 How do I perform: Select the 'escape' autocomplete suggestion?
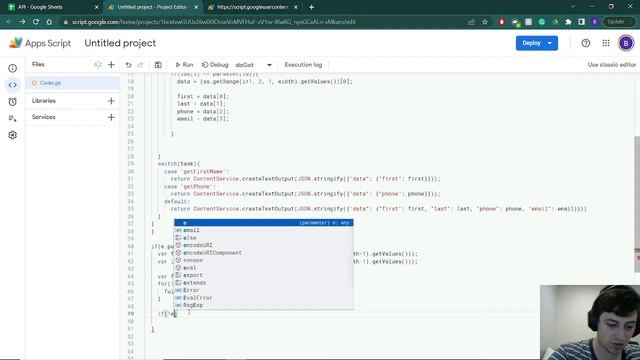(x=264, y=260)
